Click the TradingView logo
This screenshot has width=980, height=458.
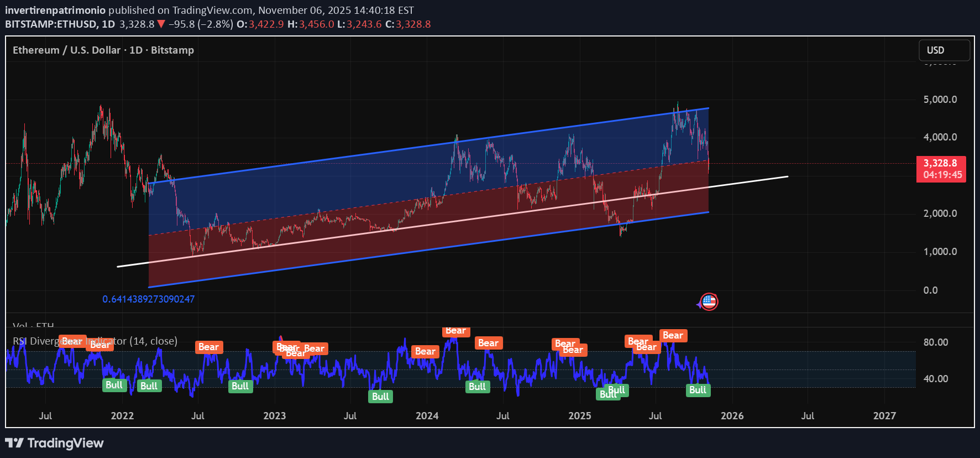[54, 443]
